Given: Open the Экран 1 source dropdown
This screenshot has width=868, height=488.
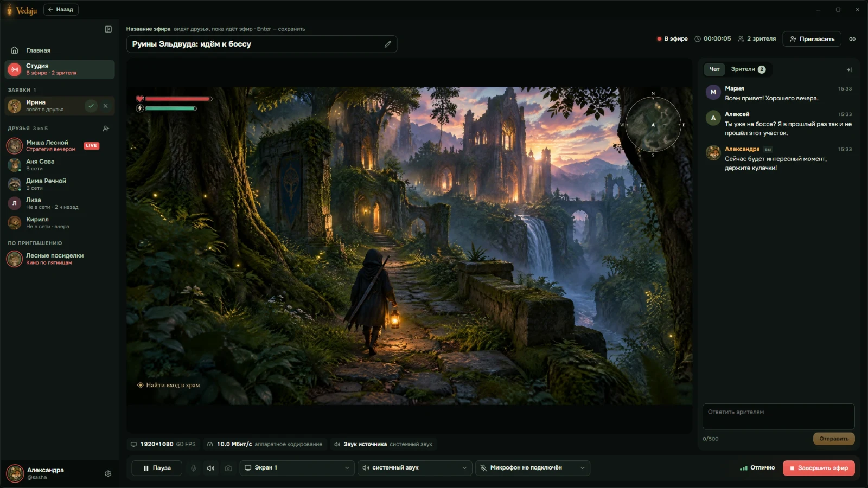Looking at the screenshot, I should point(297,468).
